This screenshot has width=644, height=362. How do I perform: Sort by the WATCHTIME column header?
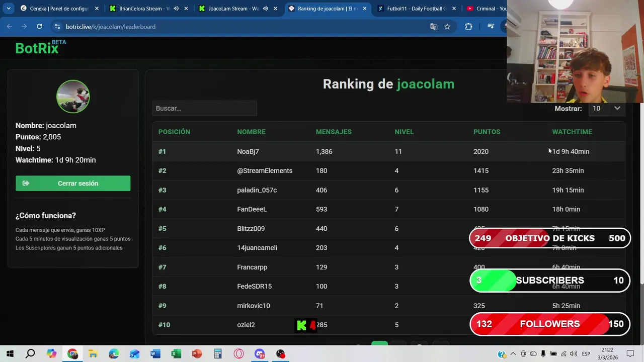point(572,132)
